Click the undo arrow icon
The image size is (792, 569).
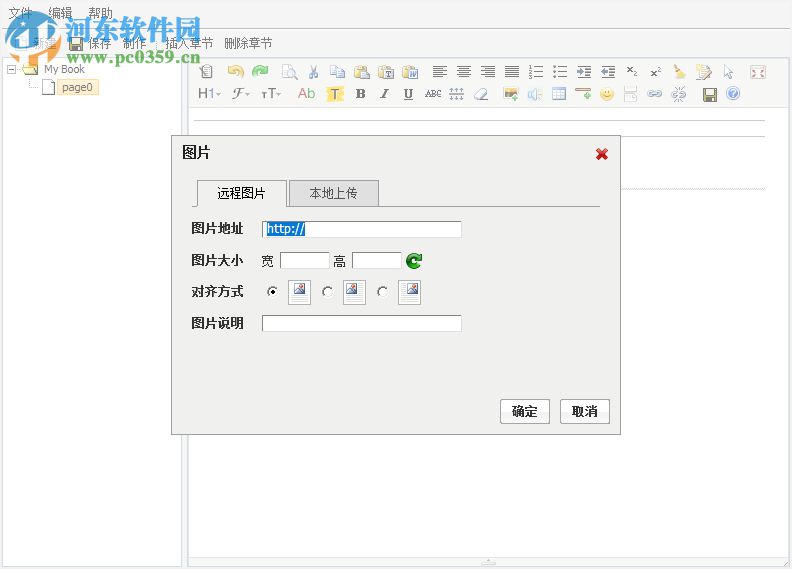pos(235,72)
